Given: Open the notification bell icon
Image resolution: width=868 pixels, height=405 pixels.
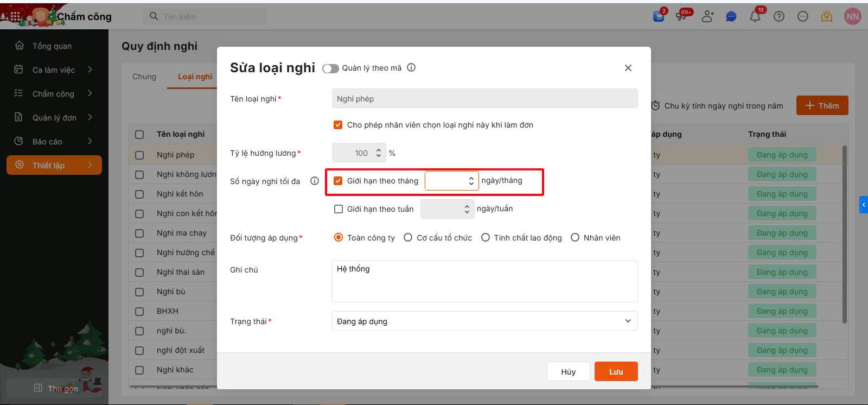Looking at the screenshot, I should coord(755,16).
